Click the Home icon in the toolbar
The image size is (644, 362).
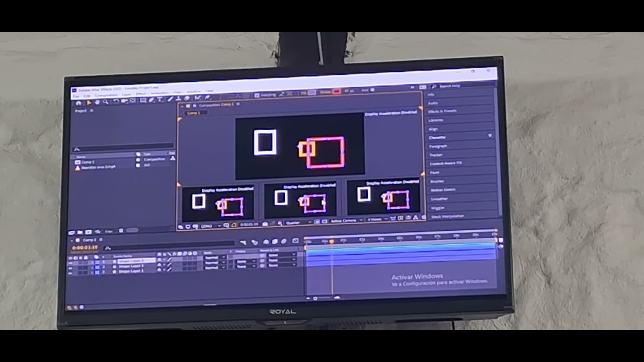[x=78, y=103]
